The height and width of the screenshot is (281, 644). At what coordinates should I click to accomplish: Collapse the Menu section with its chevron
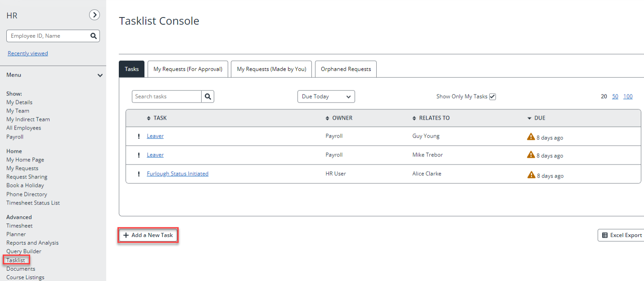pos(99,75)
